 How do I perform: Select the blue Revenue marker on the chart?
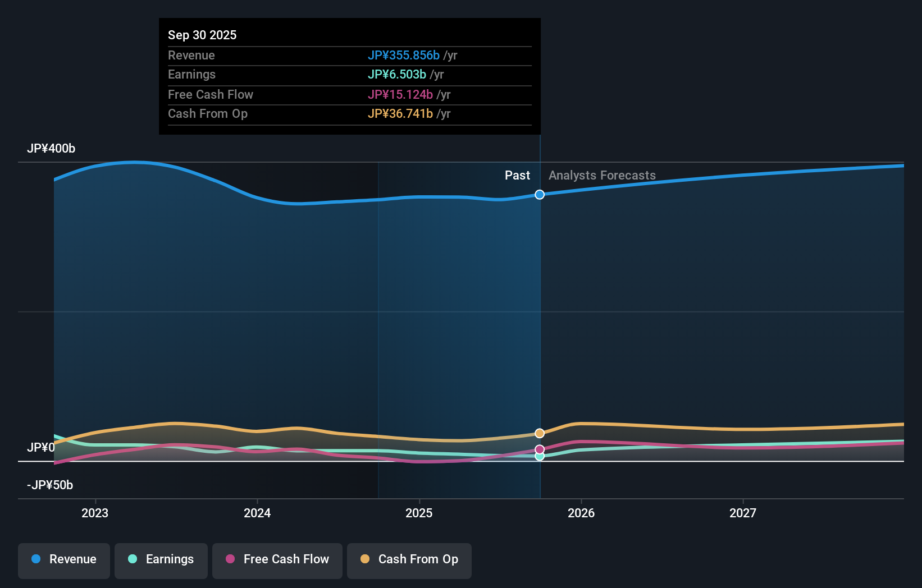pyautogui.click(x=540, y=195)
